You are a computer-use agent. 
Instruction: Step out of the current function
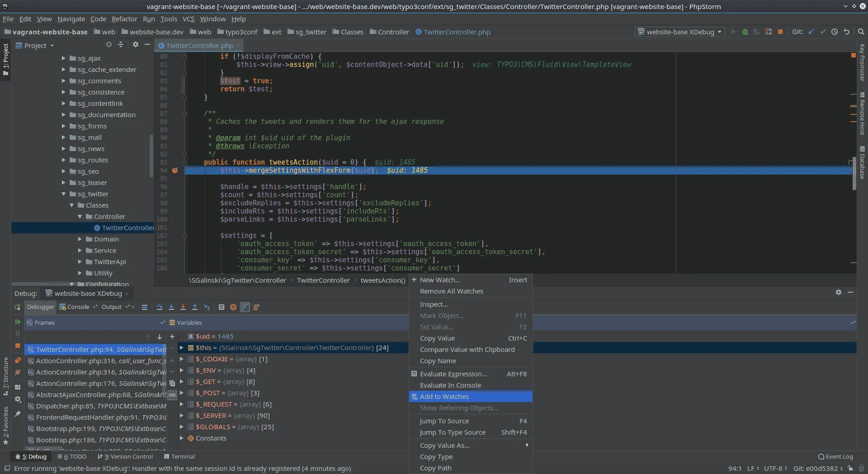point(194,307)
